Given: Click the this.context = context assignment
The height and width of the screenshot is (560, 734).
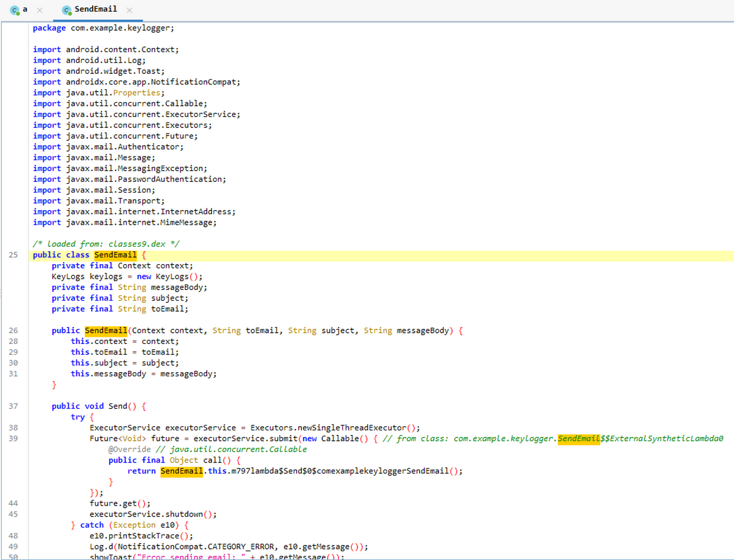Looking at the screenshot, I should 124,342.
